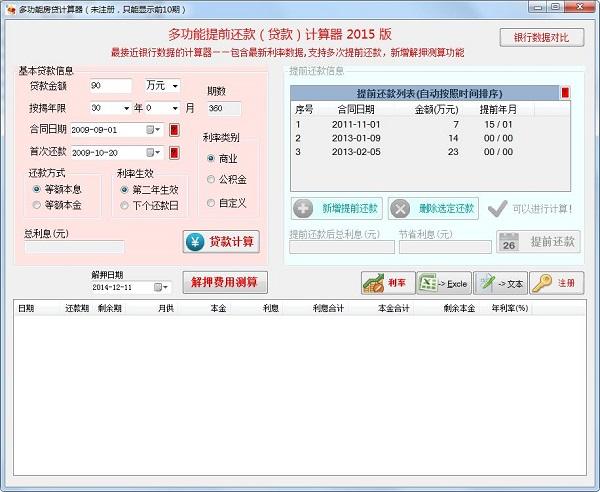Viewport: 600px width, 492px height.
Task: Click red icon beside 合同日期 field
Action: coord(174,130)
